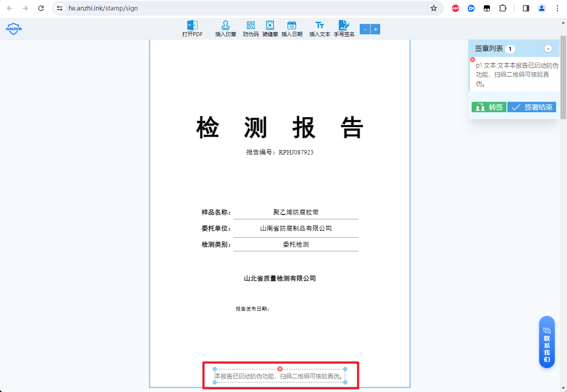Open the Chrome three-dot menu
Viewport: 567px width, 392px height.
click(x=557, y=8)
